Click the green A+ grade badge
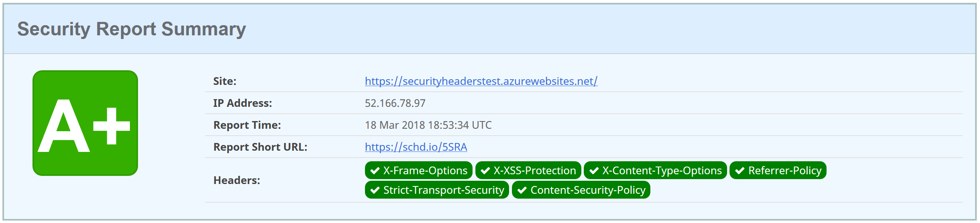 point(85,123)
